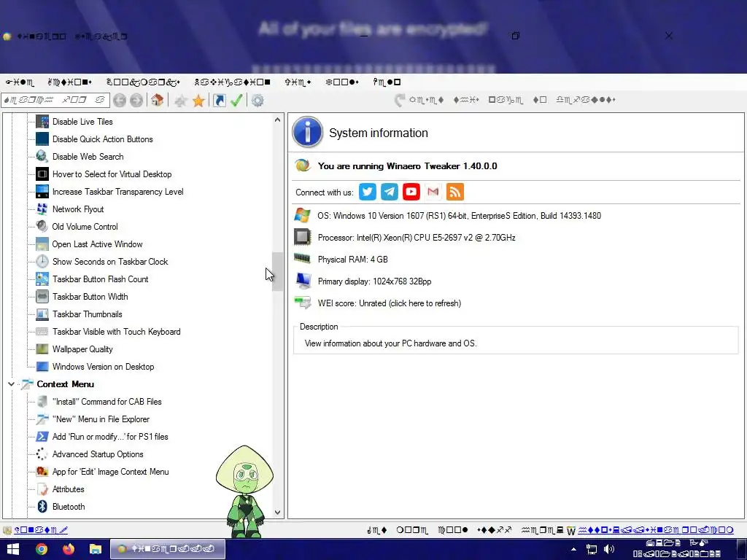
Task: Click the bottom-right status bar hyperlink
Action: click(x=656, y=530)
